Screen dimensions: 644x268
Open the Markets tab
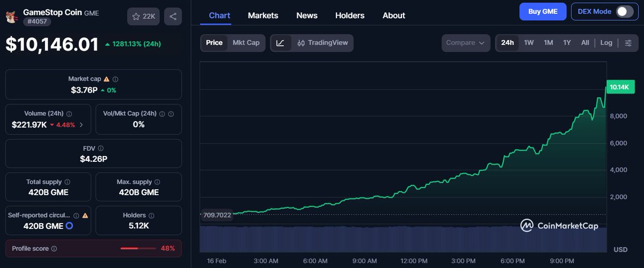263,16
